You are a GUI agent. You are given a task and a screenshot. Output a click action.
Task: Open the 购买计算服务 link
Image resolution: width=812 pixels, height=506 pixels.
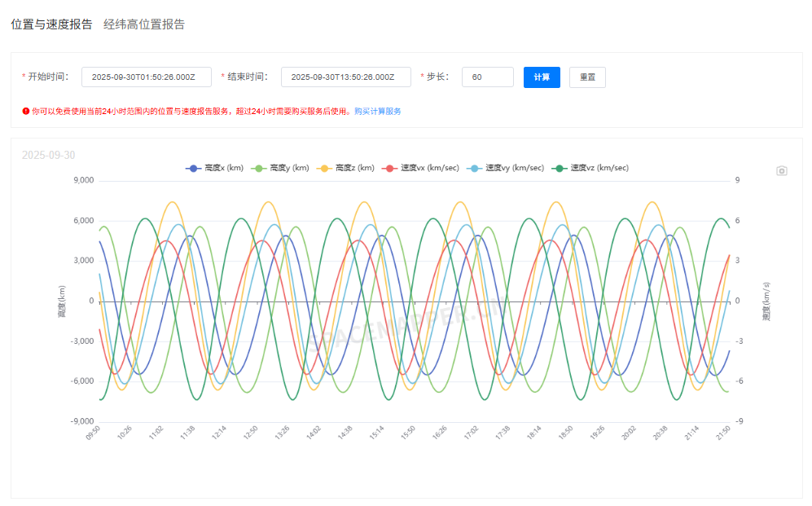click(377, 111)
